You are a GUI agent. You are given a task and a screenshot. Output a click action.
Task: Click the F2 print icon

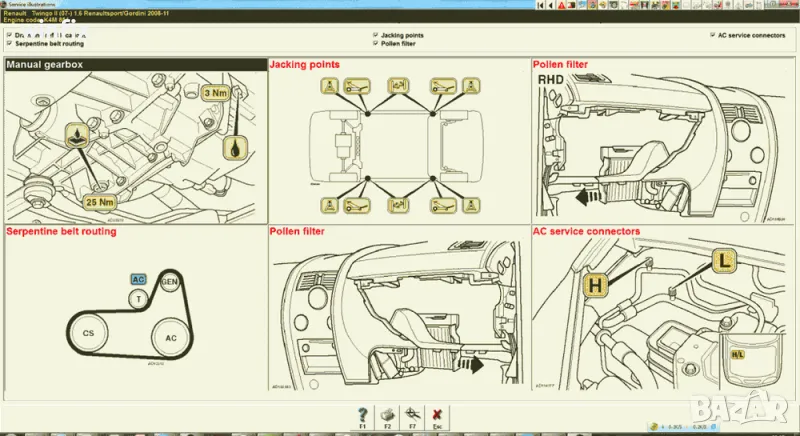tap(386, 414)
